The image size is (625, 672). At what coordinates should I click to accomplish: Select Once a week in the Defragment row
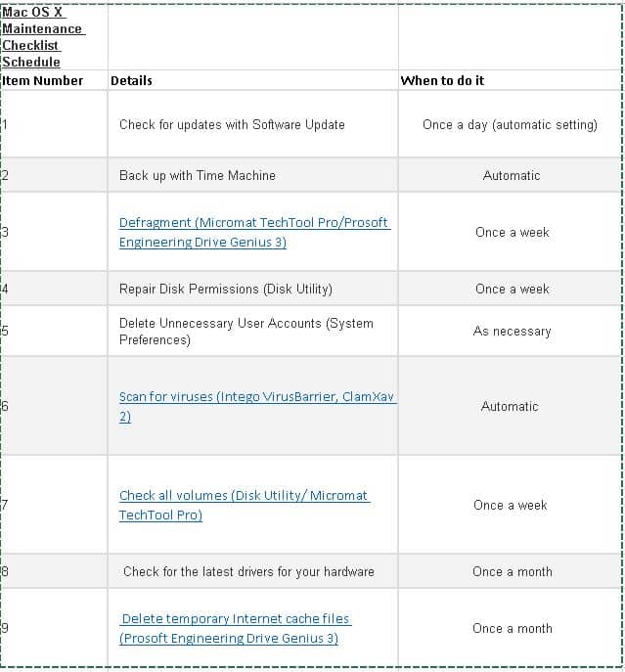[512, 232]
